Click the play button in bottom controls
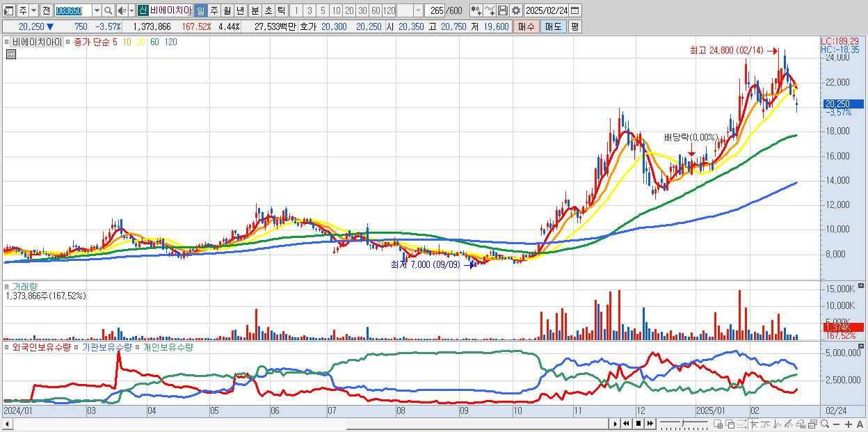Viewport: 868px width, 432px height. [616, 424]
